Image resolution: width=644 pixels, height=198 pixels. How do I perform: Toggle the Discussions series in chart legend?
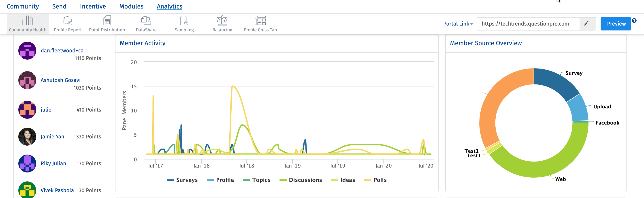pyautogui.click(x=301, y=180)
